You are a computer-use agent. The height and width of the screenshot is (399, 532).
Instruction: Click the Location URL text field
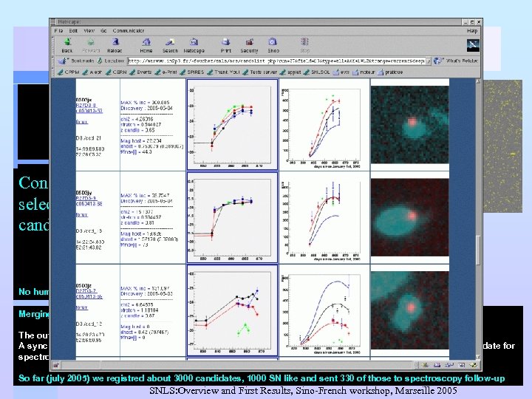pyautogui.click(x=276, y=61)
